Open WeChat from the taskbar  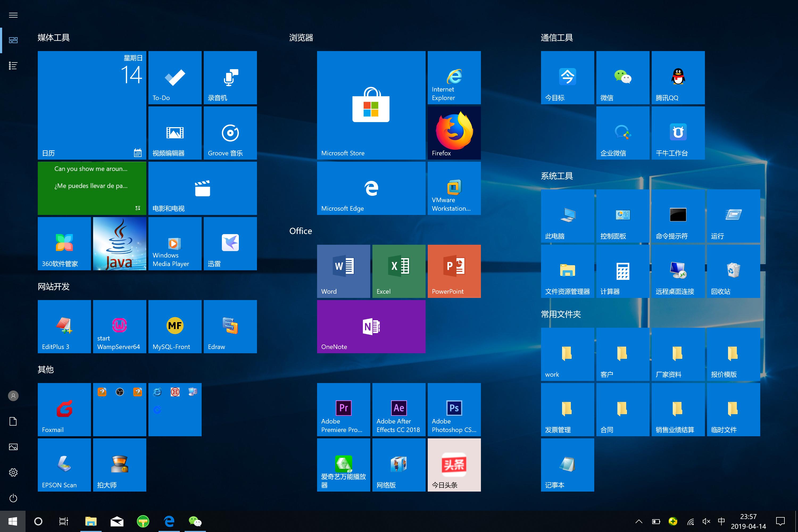tap(195, 521)
